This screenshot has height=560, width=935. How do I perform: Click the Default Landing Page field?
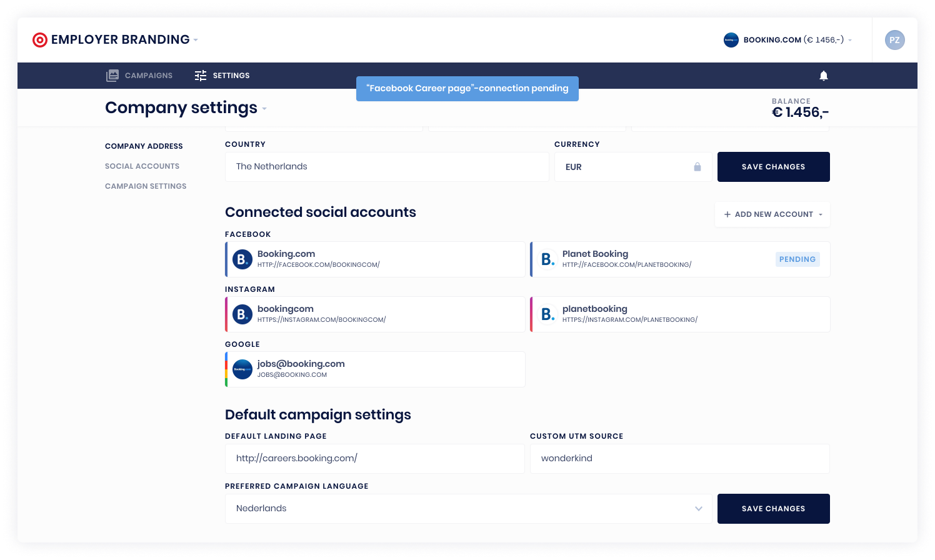(375, 459)
